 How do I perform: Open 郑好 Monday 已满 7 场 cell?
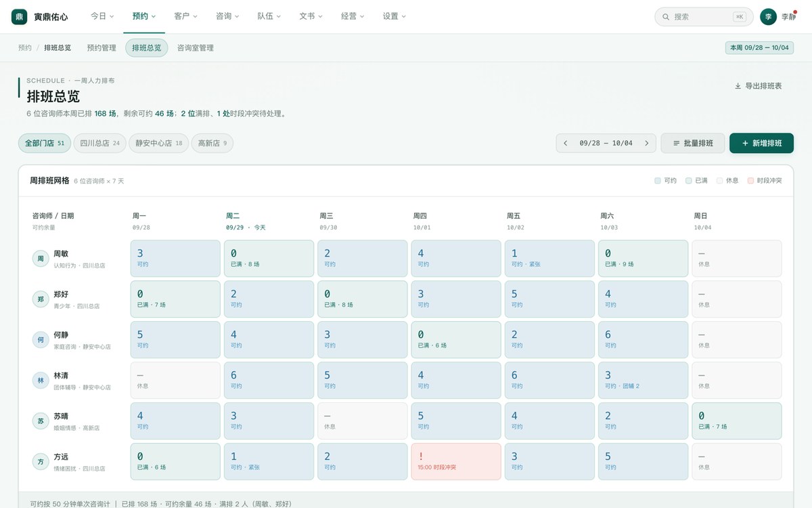tap(175, 299)
